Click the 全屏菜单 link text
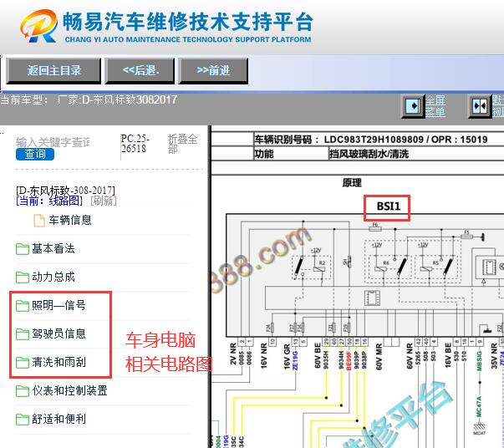Screen dimensions: 504x448 [x=435, y=106]
